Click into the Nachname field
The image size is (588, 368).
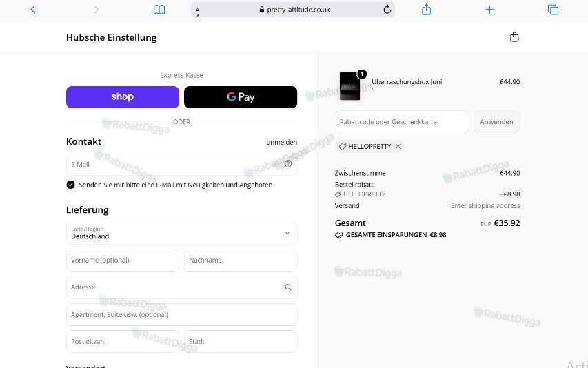tap(241, 260)
